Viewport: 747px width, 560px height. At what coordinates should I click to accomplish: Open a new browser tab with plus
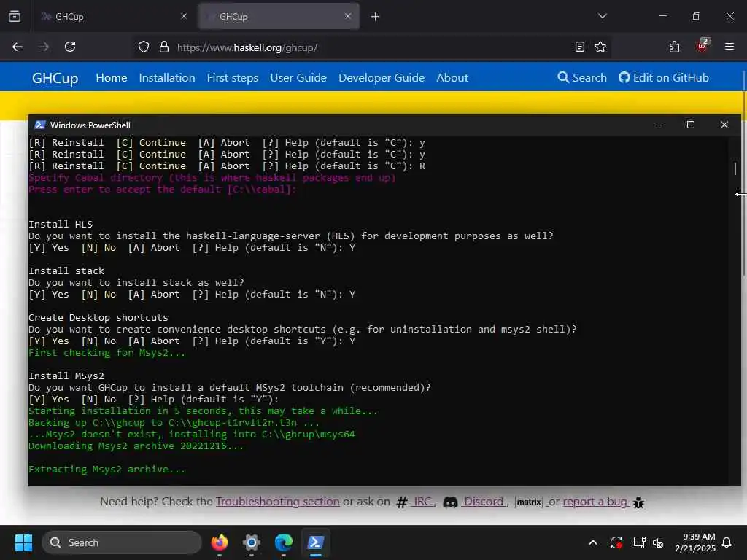tap(376, 17)
